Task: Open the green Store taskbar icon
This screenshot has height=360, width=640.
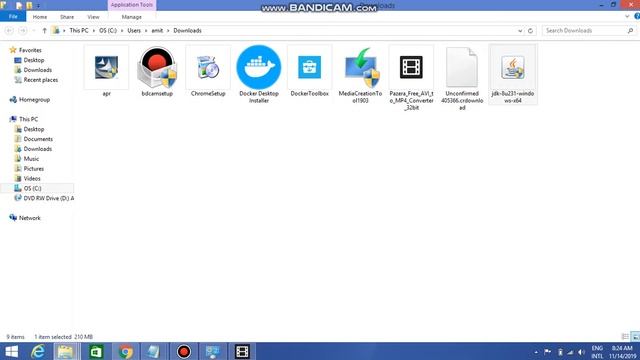Action: tap(96, 351)
